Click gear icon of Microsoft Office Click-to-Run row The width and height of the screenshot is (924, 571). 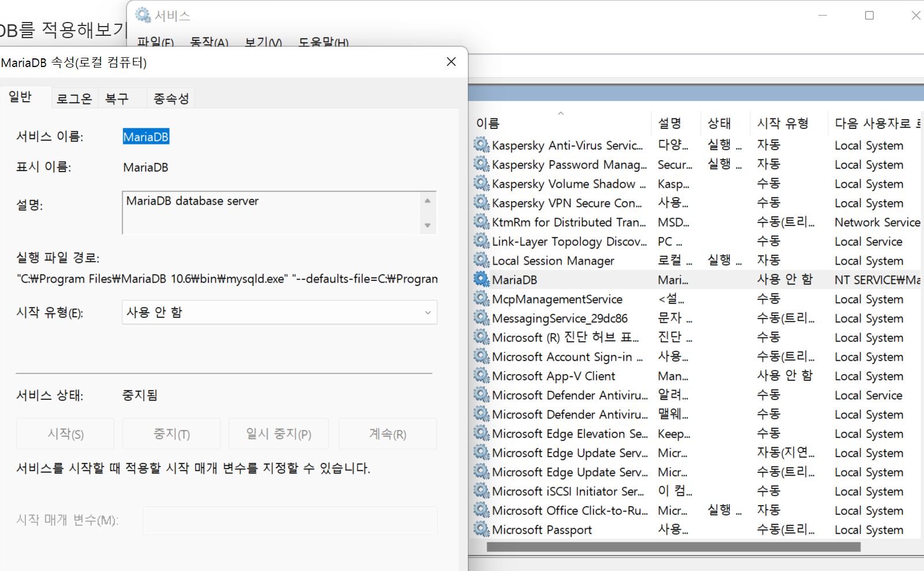point(482,510)
